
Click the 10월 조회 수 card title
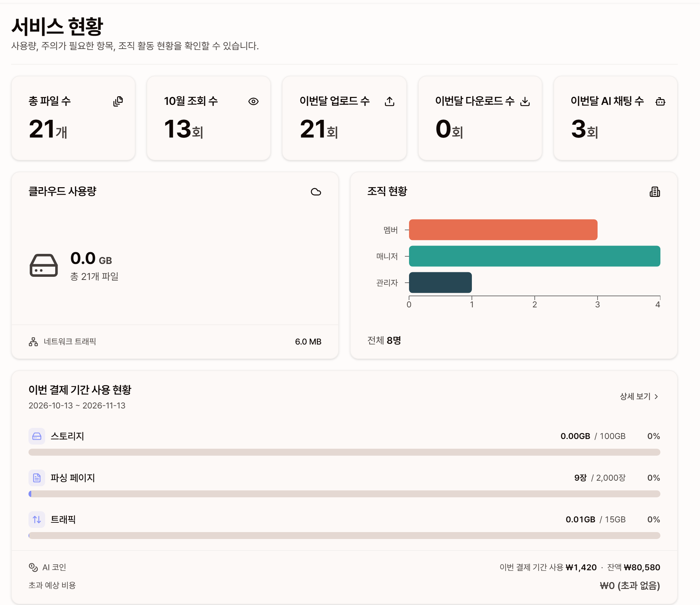[x=191, y=101]
